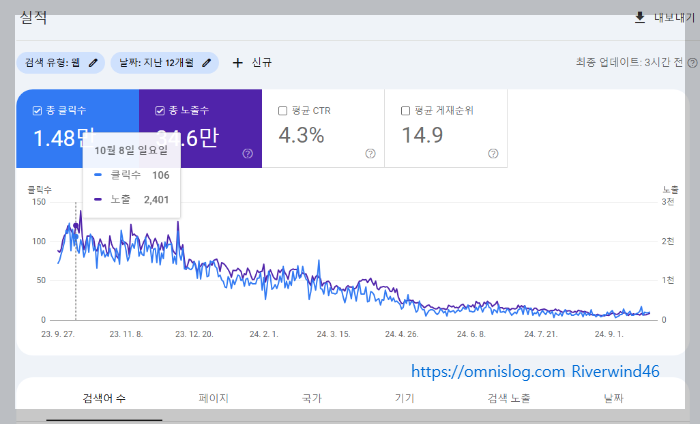Screen dimensions: 700x424
Task: Open the help icon in 평균 CTR card
Action: [x=370, y=154]
